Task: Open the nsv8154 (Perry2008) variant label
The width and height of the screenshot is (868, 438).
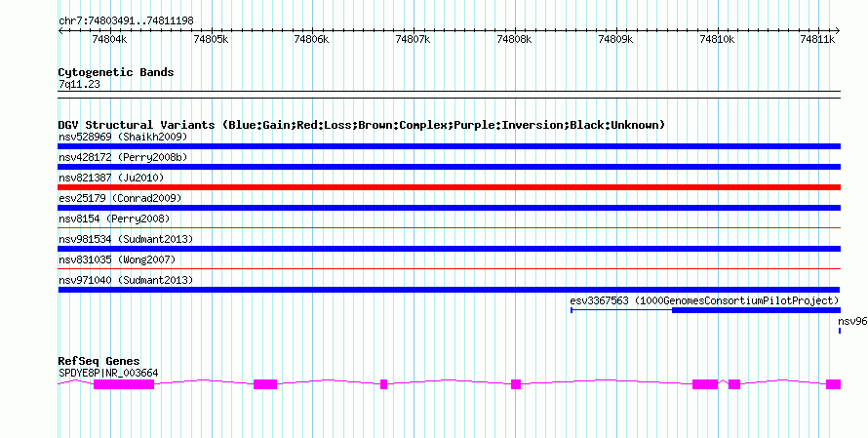Action: coord(114,219)
